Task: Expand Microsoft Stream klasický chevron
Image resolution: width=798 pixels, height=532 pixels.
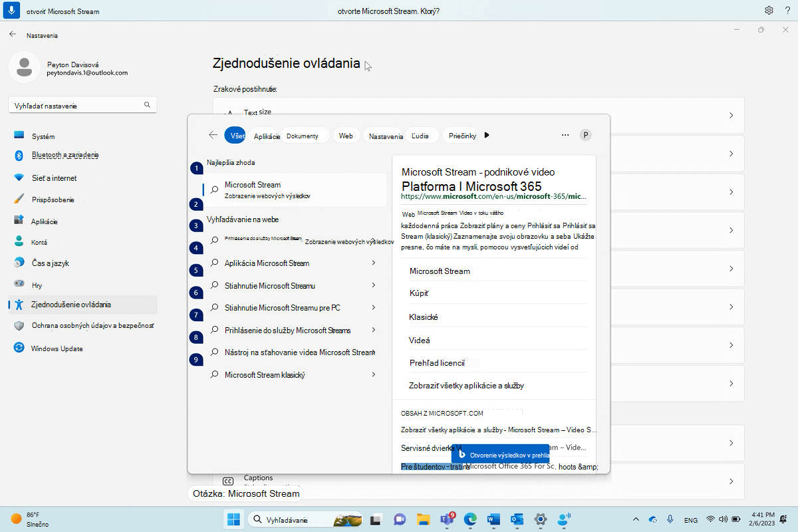Action: pos(374,374)
